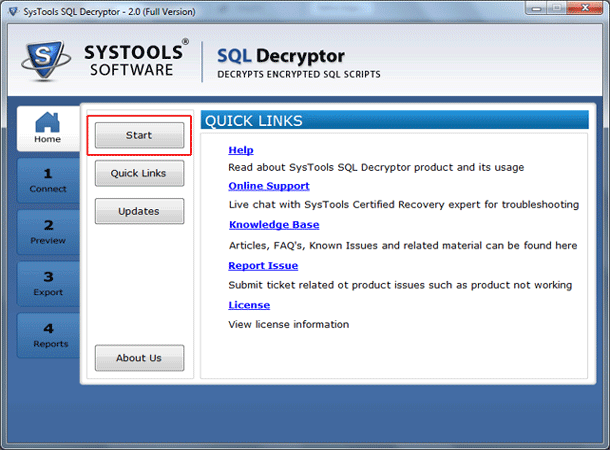The image size is (610, 450).
Task: Visit the Knowledge Base link
Action: point(274,225)
